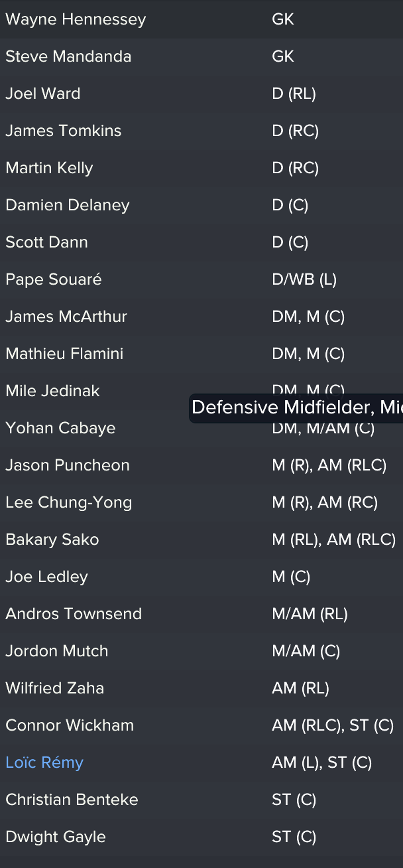Select Mathieu Flamini in the squad
This screenshot has height=868, width=403.
[64, 354]
